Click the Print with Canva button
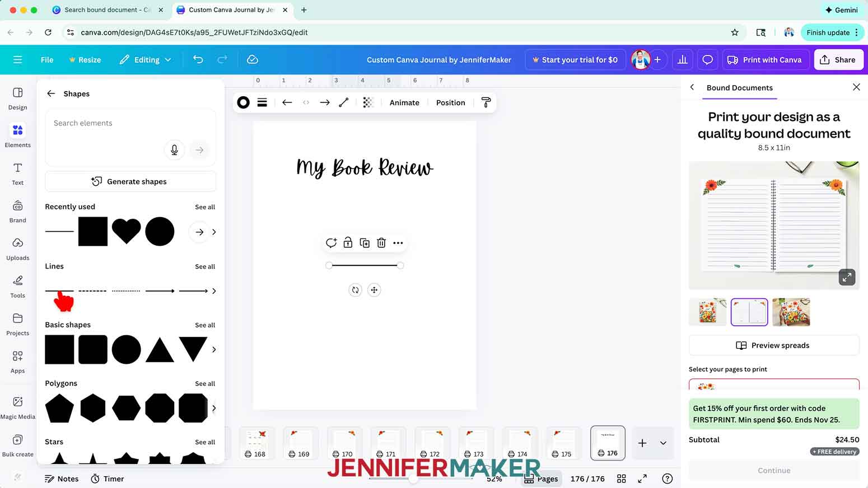 [764, 59]
